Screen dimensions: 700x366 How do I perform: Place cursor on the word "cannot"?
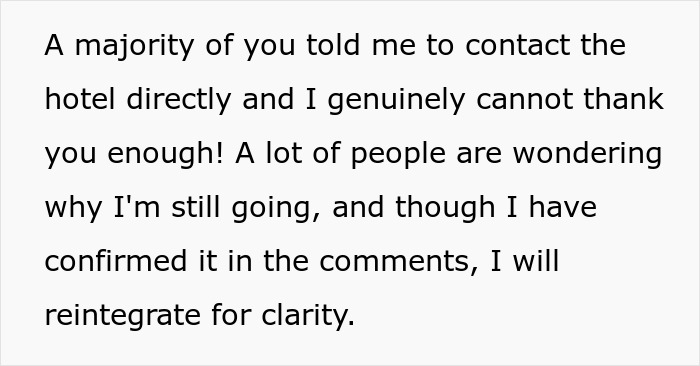525,99
